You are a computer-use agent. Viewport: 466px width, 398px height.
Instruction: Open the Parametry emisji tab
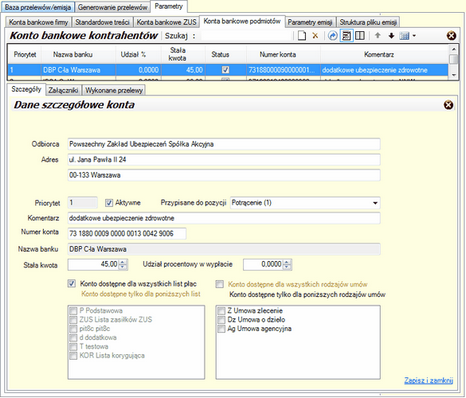310,22
